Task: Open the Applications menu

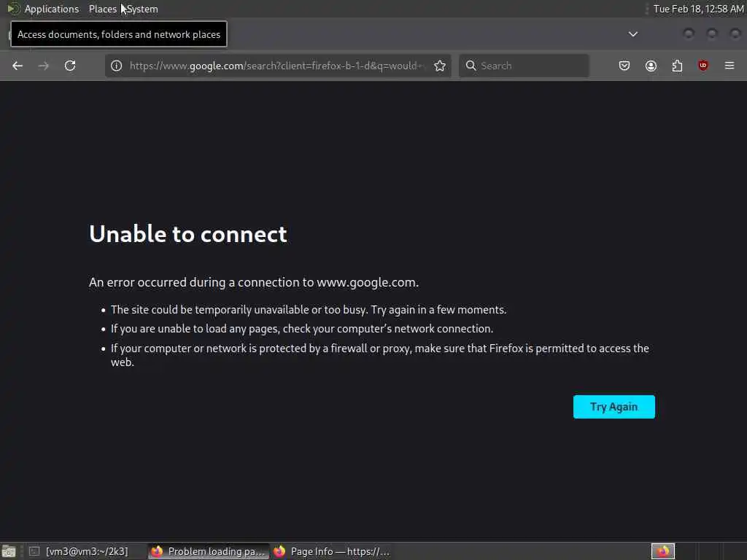Action: click(52, 9)
